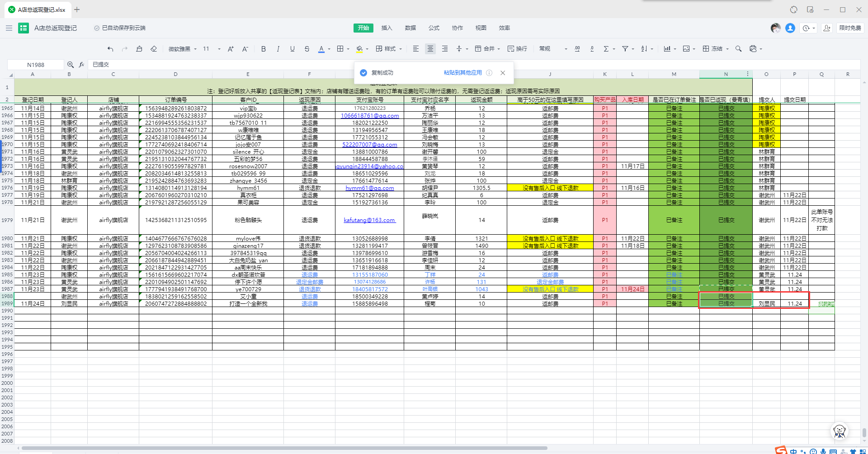This screenshot has width=868, height=454.
Task: Click the 限时免费 button
Action: pos(850,28)
